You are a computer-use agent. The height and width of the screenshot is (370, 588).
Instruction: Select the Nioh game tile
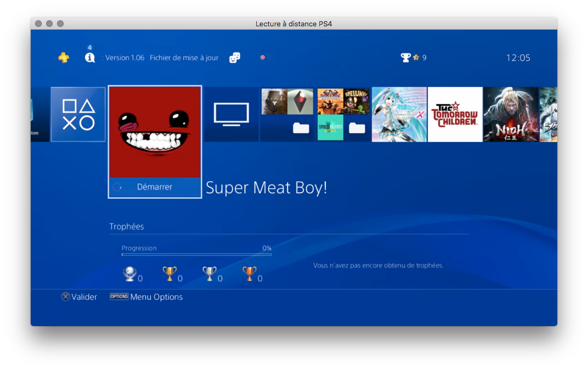coord(511,114)
